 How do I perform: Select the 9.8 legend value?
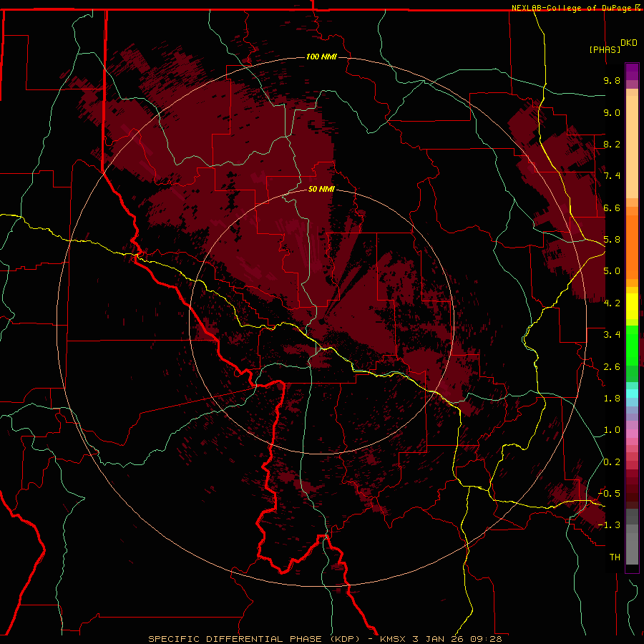[612, 80]
